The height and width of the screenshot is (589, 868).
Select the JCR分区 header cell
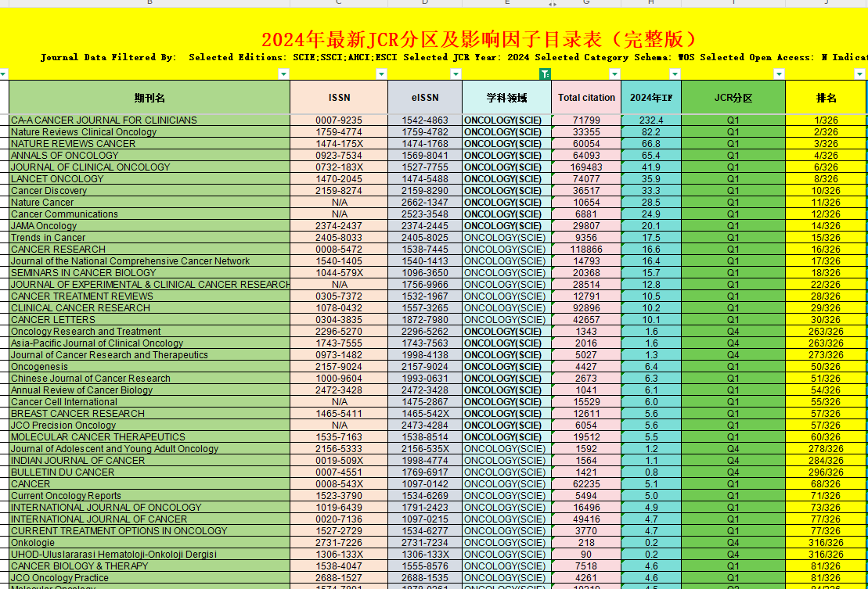pos(733,97)
